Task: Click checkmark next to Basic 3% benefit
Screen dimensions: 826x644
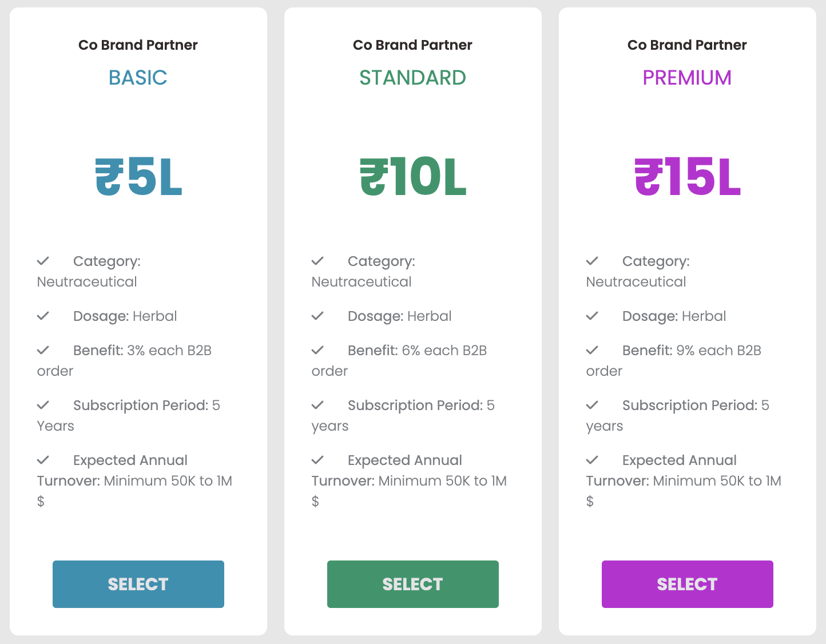Action: [43, 351]
